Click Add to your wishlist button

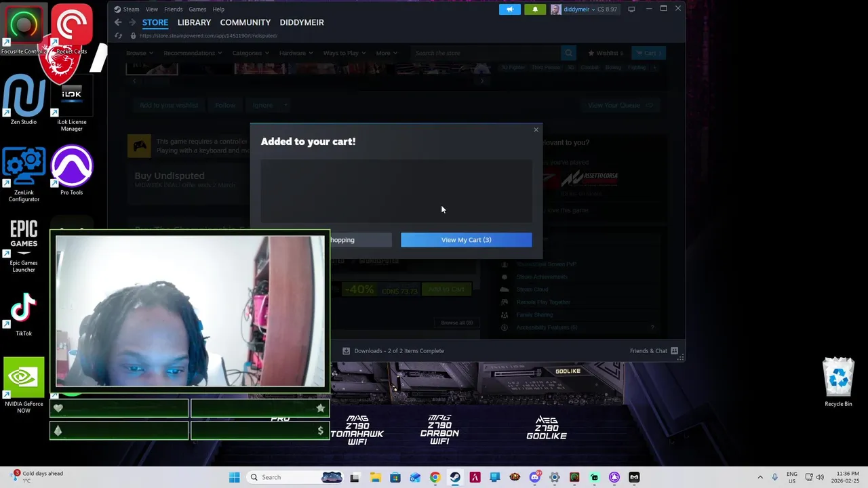pyautogui.click(x=169, y=105)
